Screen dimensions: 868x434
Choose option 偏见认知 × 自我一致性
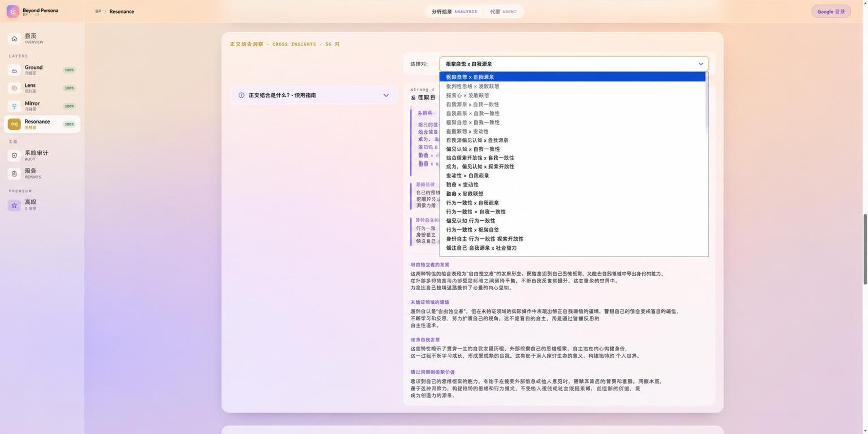click(572, 149)
